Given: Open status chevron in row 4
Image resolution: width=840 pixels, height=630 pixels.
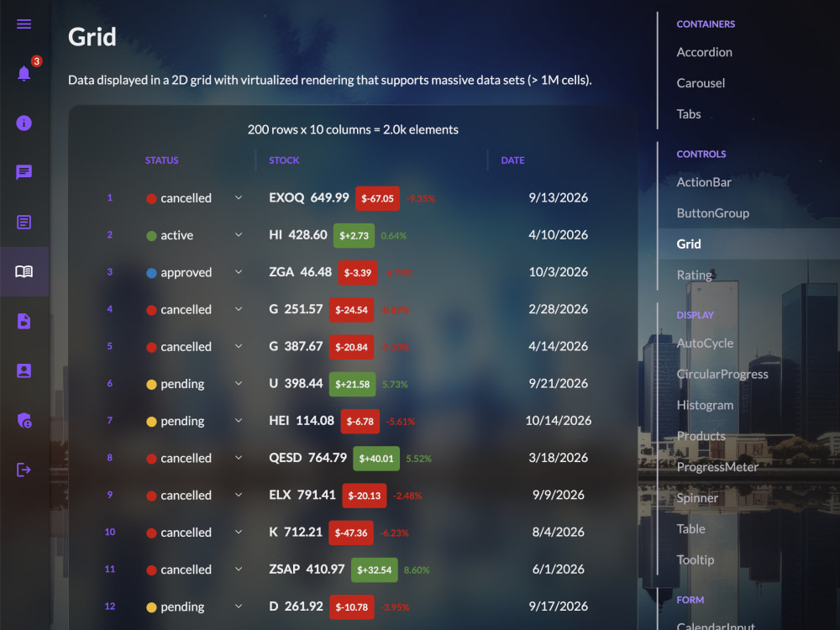Looking at the screenshot, I should coord(239,309).
